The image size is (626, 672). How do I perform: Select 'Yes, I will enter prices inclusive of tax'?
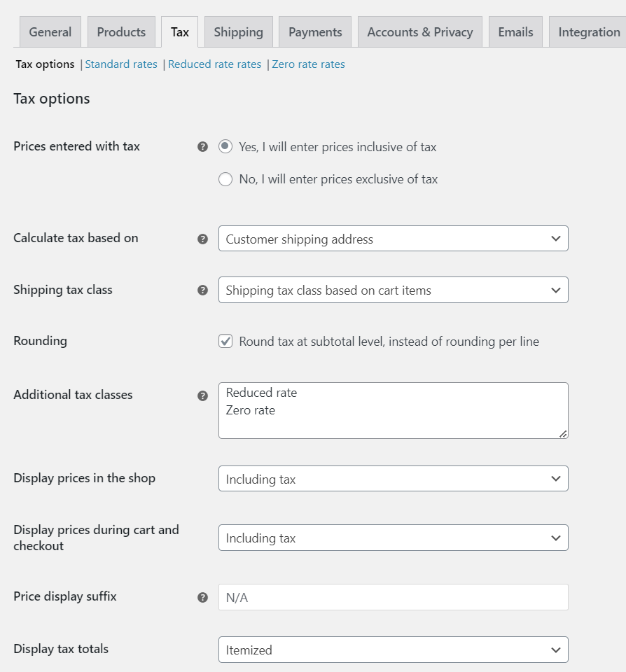coord(225,147)
